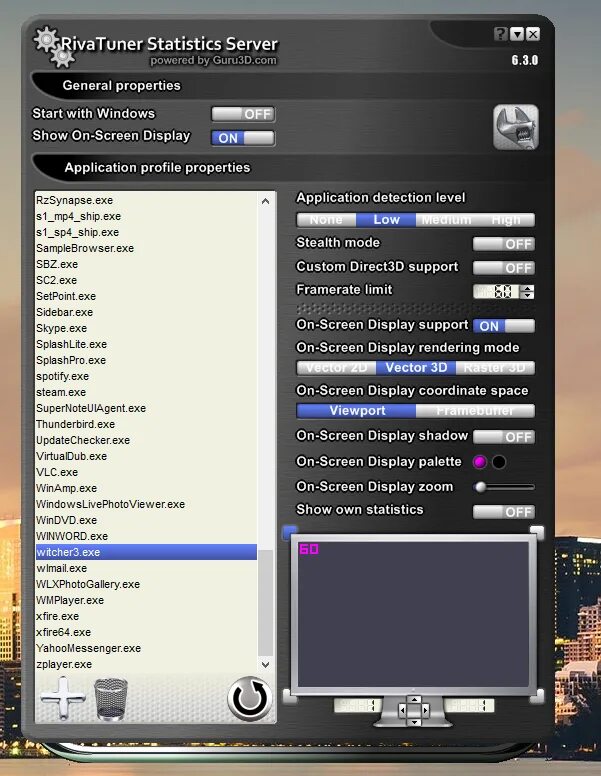Select xfire64.exe in profile list
Viewport: 601px width, 776px height.
click(146, 632)
